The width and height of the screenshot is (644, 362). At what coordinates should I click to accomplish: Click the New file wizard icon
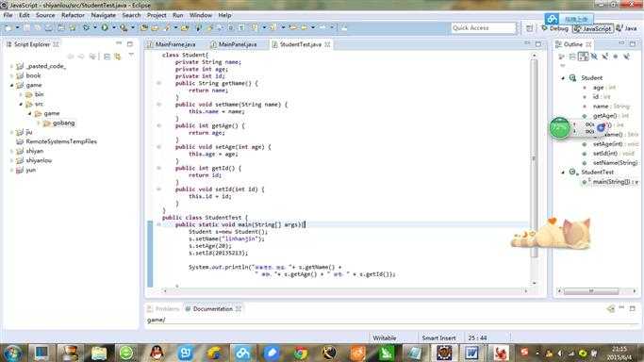(x=8, y=27)
